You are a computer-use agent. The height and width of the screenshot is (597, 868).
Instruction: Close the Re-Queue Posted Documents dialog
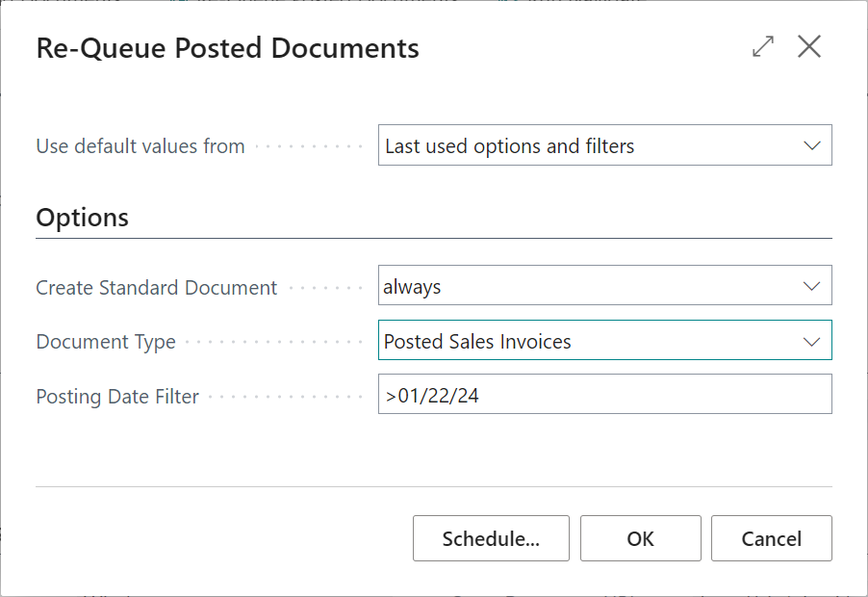[809, 47]
